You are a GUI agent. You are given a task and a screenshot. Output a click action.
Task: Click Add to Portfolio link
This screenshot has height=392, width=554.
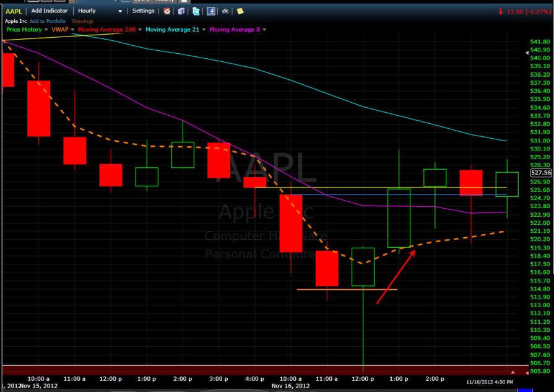pos(48,21)
